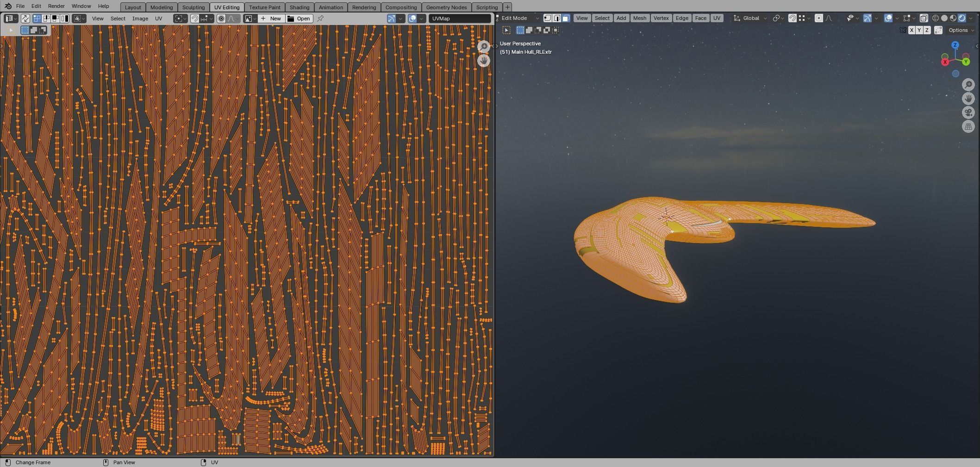Screen dimensions: 980x467
Task: Select vertex select mode in 3D viewport
Action: (x=548, y=18)
